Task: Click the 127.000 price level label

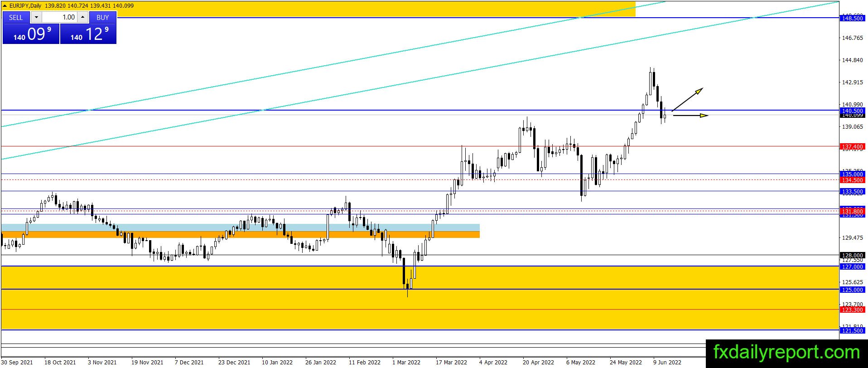Action: [x=852, y=267]
